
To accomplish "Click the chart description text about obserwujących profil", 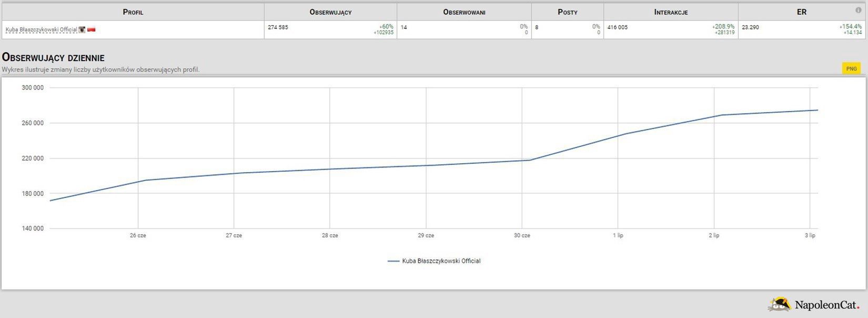I will 100,69.
